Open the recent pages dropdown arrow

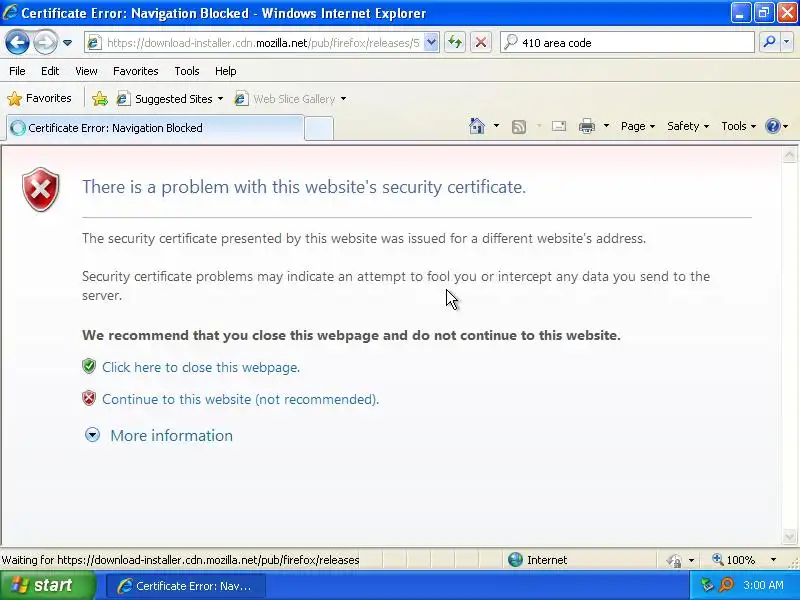pyautogui.click(x=67, y=43)
